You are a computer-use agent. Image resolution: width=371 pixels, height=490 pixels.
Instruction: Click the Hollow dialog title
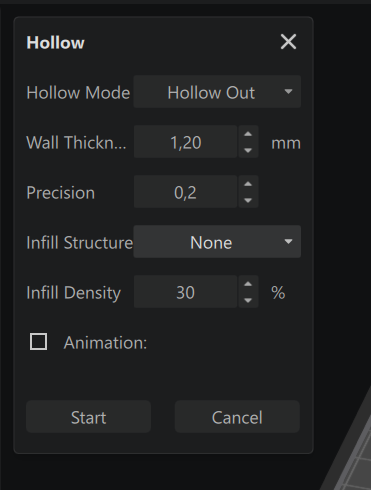[x=55, y=43]
